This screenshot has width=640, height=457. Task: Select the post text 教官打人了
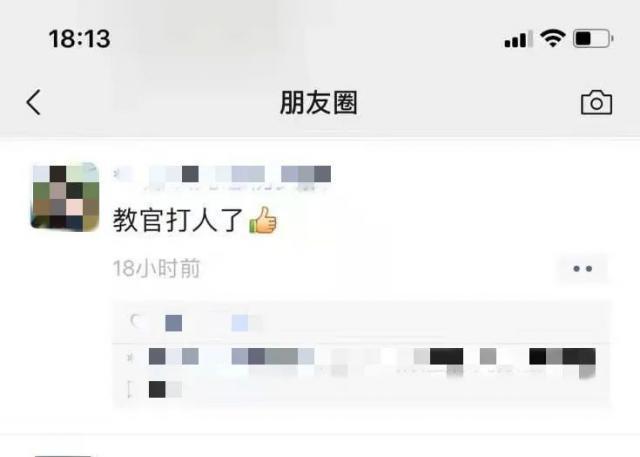coord(178,220)
